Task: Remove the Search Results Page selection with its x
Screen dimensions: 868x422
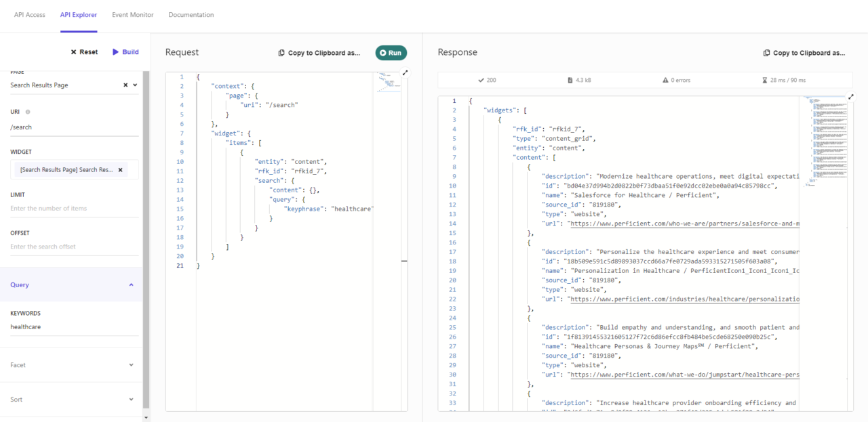Action: pyautogui.click(x=125, y=85)
